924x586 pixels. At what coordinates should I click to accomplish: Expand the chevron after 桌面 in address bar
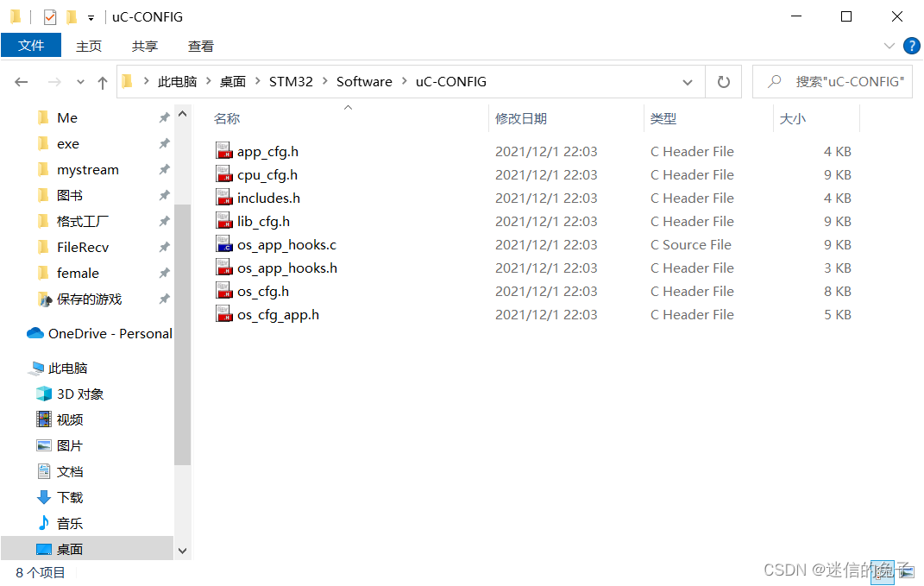pyautogui.click(x=257, y=81)
